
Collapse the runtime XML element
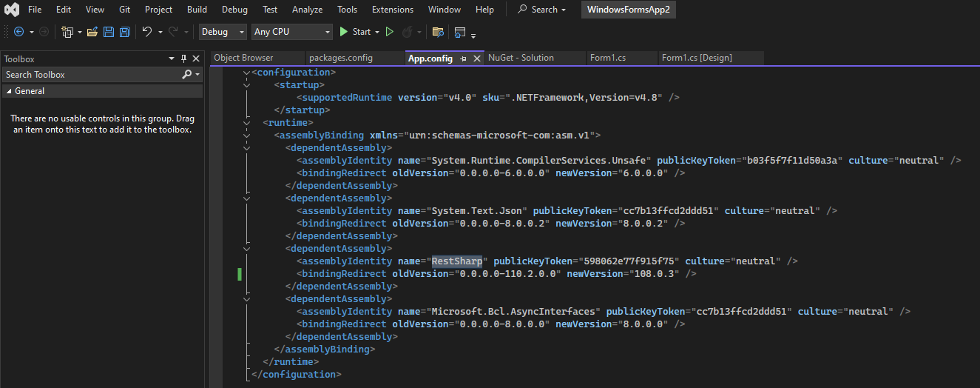tap(246, 122)
